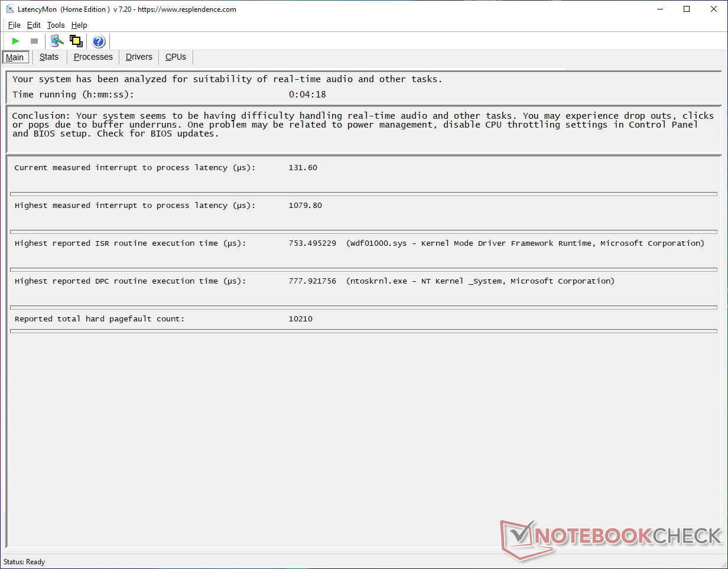Click the current latency progress bar
The height and width of the screenshot is (569, 728).
pyautogui.click(x=363, y=194)
